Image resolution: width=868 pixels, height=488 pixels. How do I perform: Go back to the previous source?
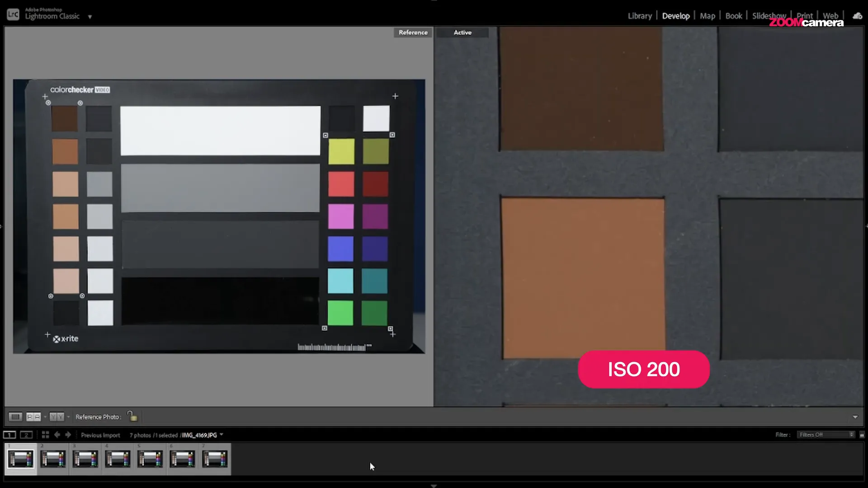point(57,435)
